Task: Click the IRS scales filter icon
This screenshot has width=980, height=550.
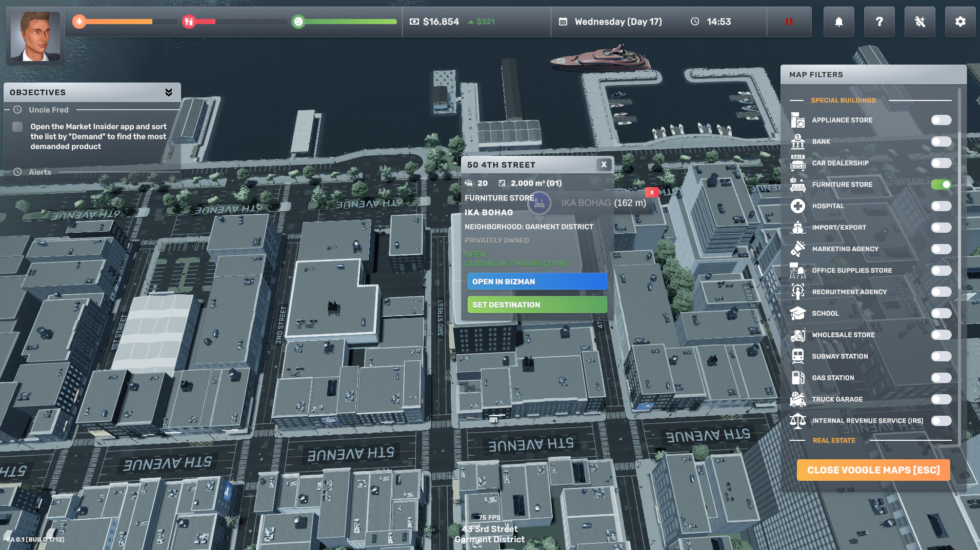Action: click(x=797, y=421)
